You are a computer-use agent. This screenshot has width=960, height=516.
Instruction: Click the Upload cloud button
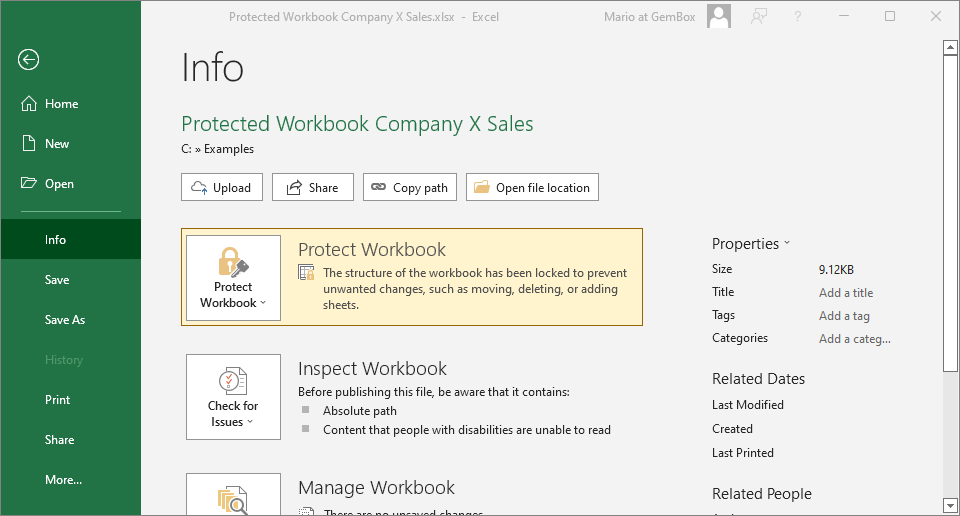click(222, 188)
